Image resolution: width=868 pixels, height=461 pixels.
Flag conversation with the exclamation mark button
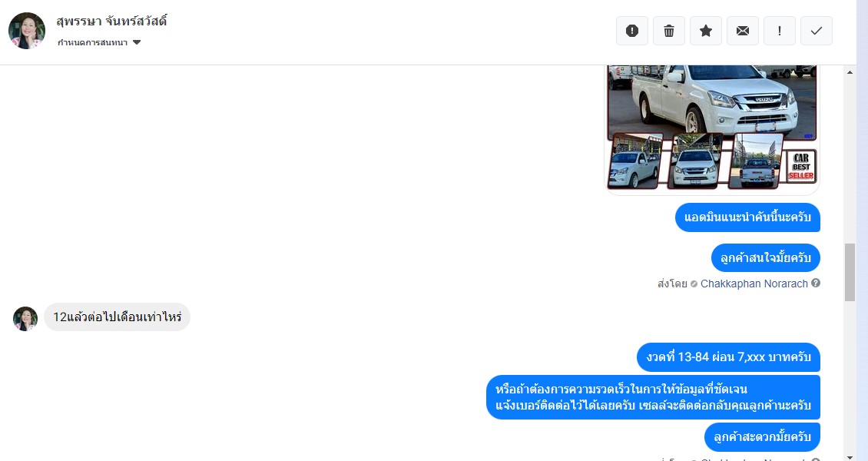[x=780, y=31]
